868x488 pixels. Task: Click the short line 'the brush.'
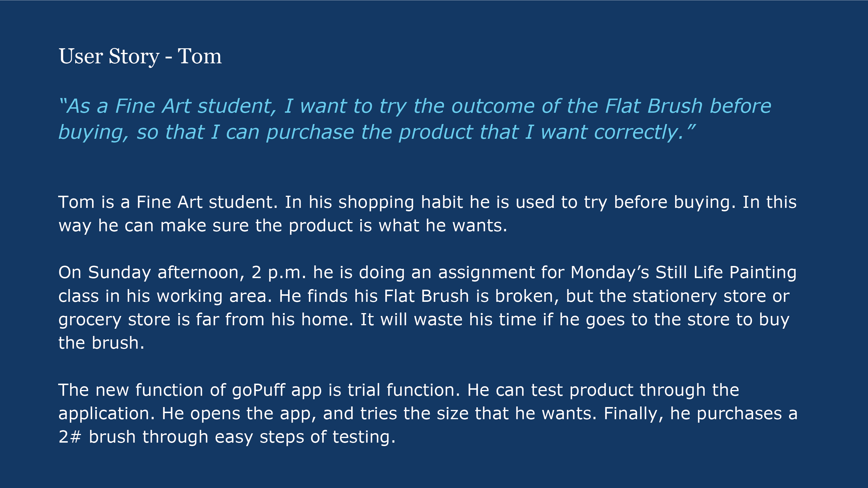pos(102,343)
